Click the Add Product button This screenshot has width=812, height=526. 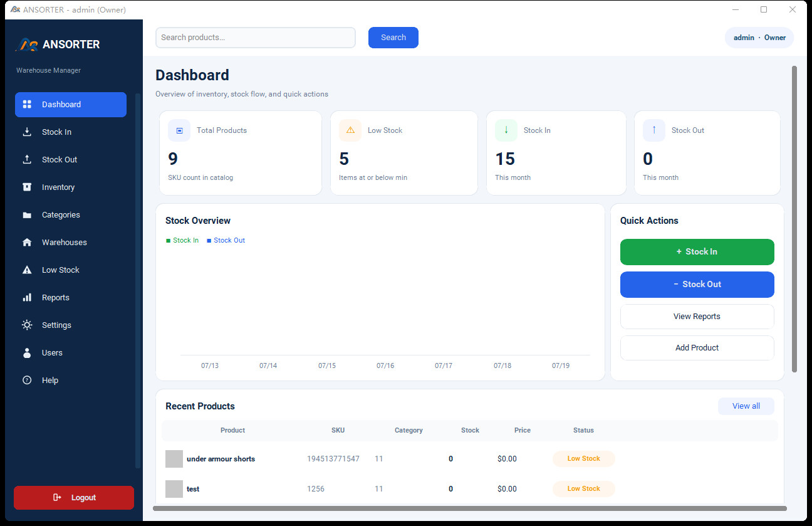[697, 348]
